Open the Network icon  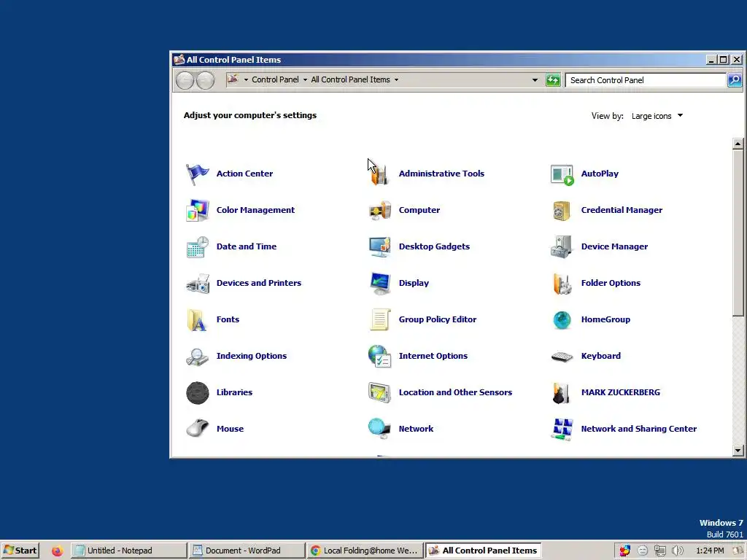click(379, 429)
